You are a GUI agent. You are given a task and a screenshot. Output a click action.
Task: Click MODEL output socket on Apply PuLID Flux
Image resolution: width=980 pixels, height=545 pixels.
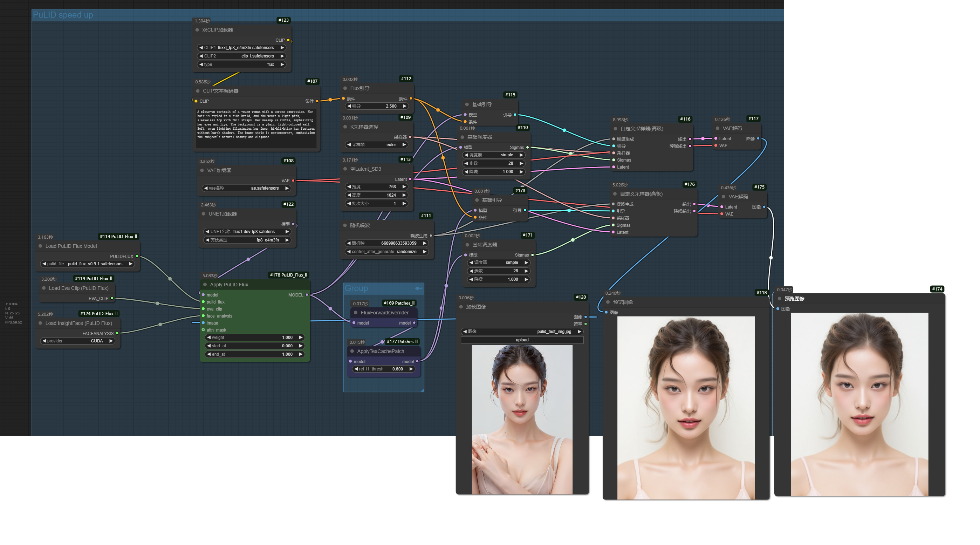[307, 294]
